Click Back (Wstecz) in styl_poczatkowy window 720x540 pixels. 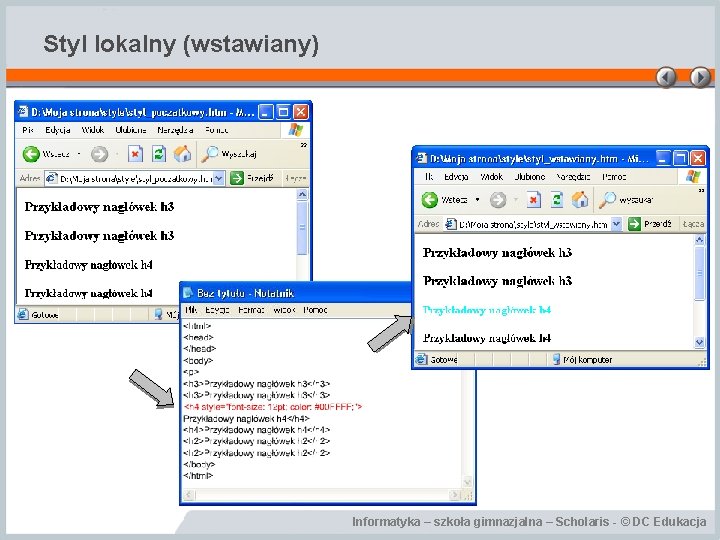click(45, 154)
